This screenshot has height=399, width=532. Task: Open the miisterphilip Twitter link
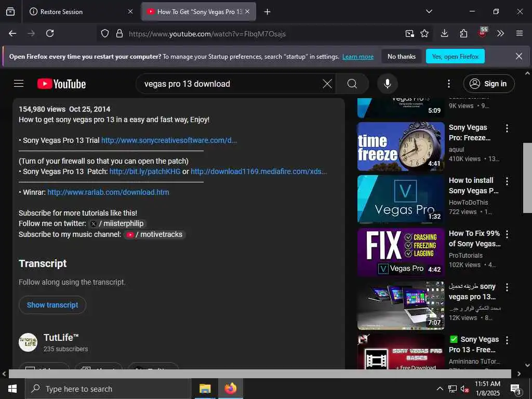(117, 223)
